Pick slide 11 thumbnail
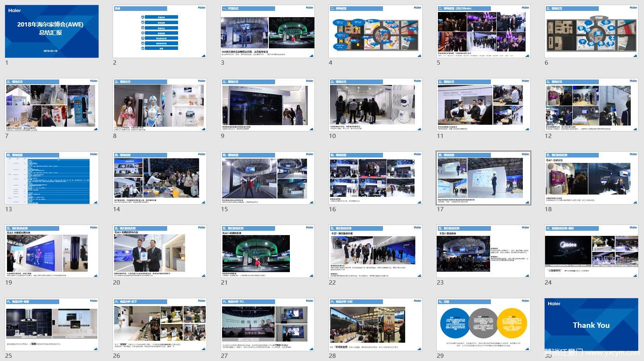 [x=483, y=105]
